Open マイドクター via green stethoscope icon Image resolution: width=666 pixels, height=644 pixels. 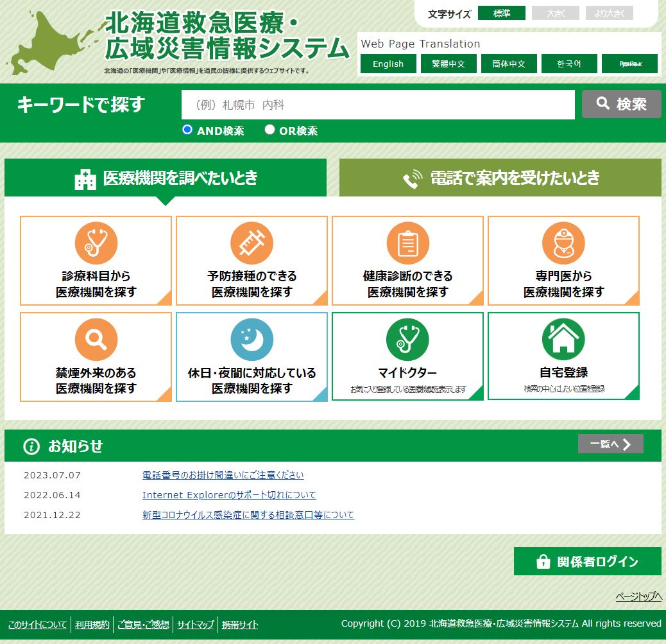pos(407,340)
